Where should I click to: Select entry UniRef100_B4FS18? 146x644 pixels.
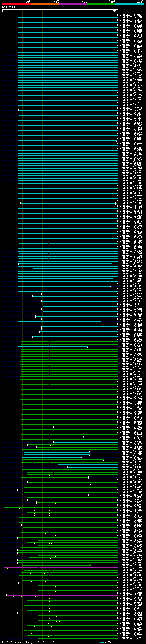[x=131, y=299]
